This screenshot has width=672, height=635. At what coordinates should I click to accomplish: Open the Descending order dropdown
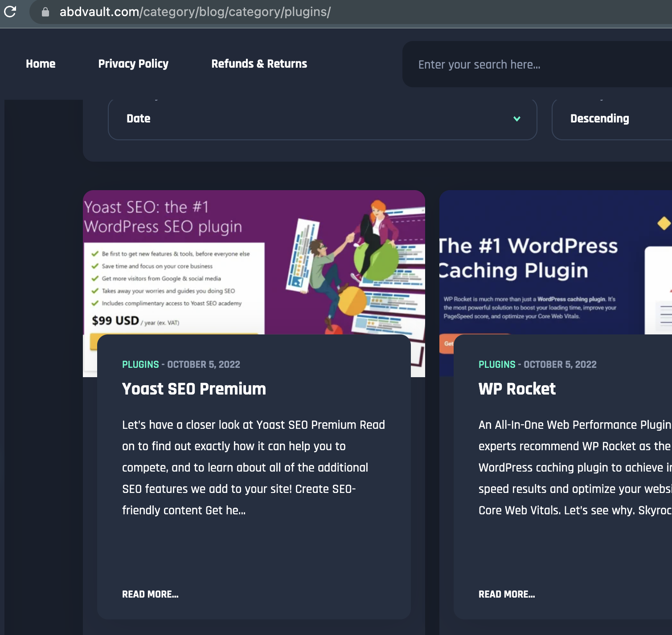click(x=612, y=118)
